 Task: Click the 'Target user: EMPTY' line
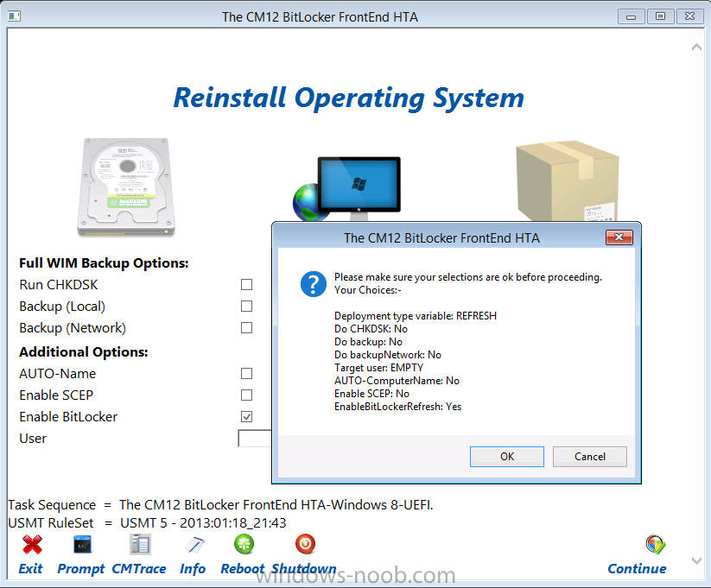click(x=378, y=368)
